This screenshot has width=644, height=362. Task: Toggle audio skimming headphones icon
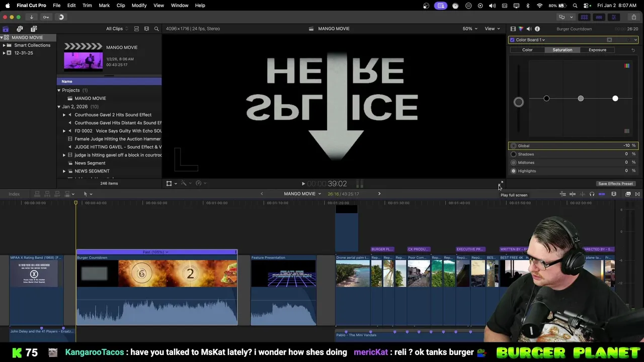pyautogui.click(x=592, y=194)
